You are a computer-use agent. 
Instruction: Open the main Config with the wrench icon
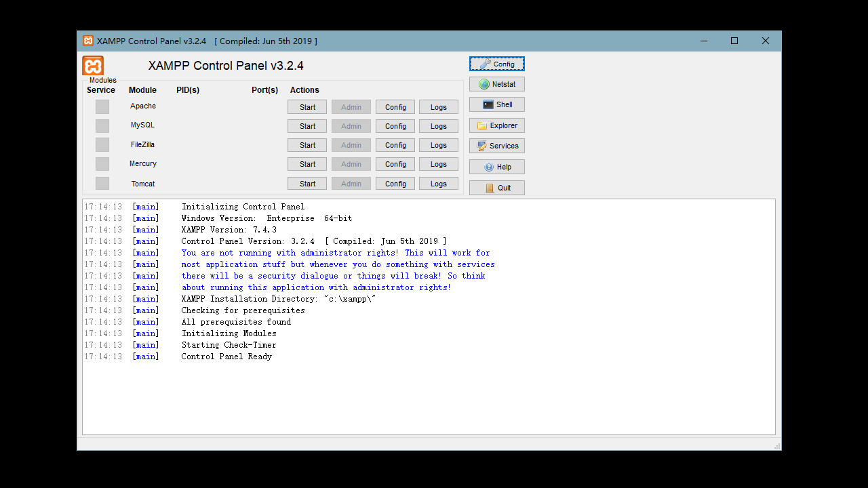point(496,64)
